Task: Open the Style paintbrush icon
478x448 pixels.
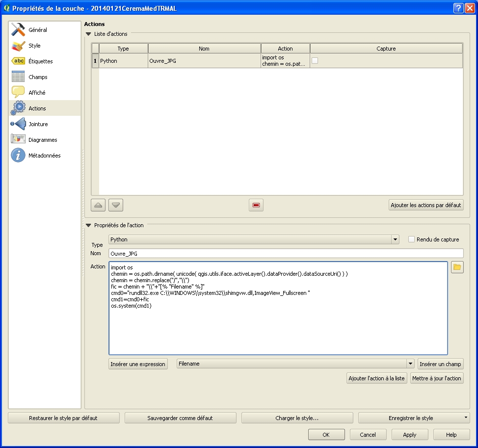Action: 18,46
